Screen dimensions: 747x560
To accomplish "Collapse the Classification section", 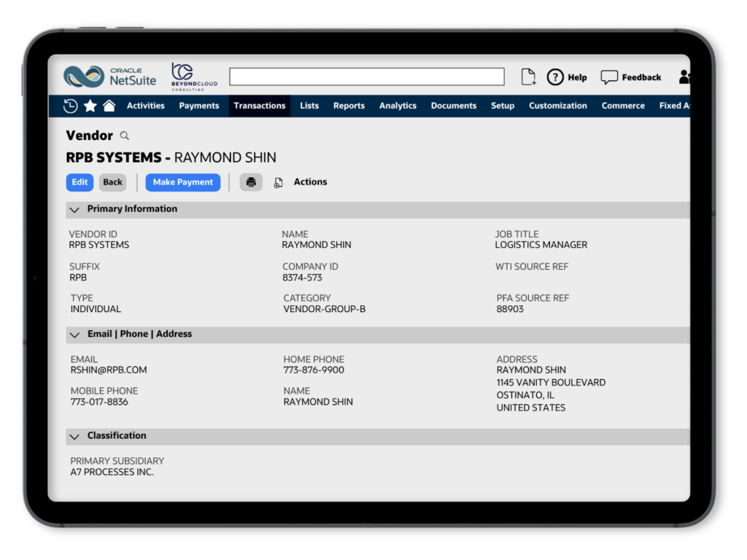I will click(75, 436).
